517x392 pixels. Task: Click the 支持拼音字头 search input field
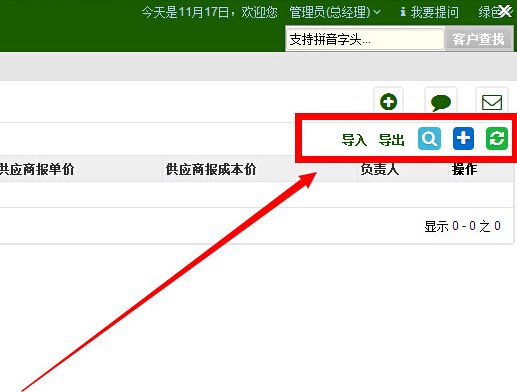point(365,39)
